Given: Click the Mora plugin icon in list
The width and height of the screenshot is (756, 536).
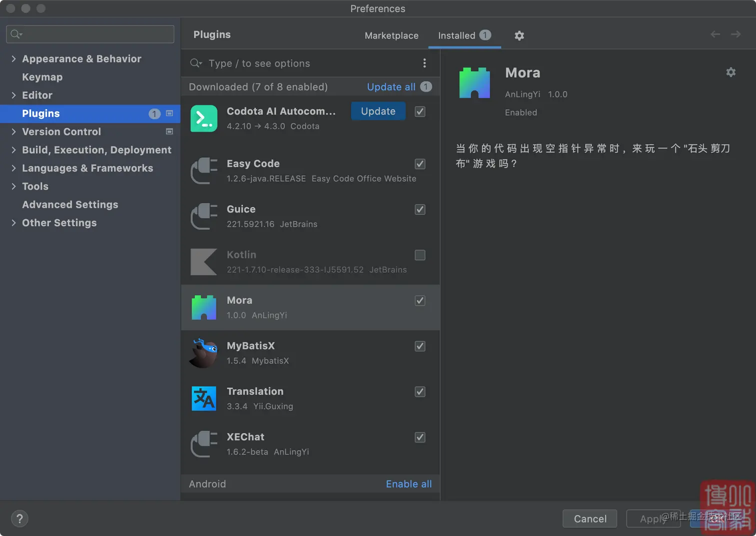Looking at the screenshot, I should coord(204,308).
